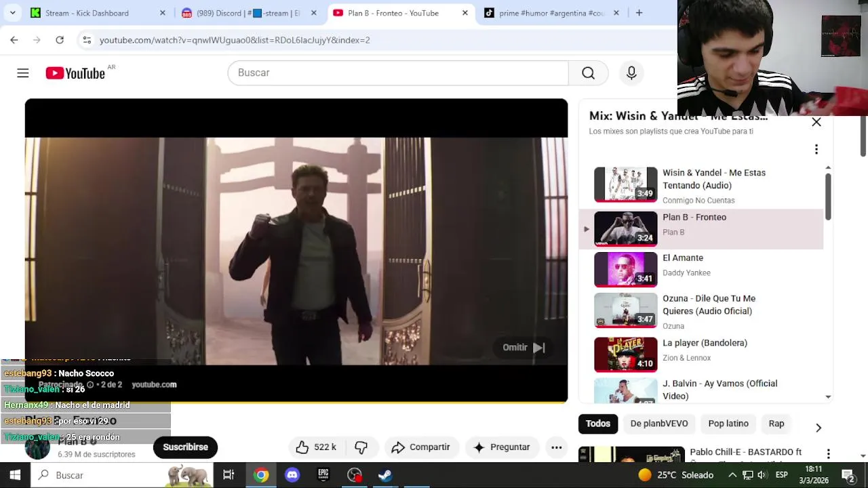Open weather widget 25°C Soleado
This screenshot has width=868, height=488.
[676, 475]
